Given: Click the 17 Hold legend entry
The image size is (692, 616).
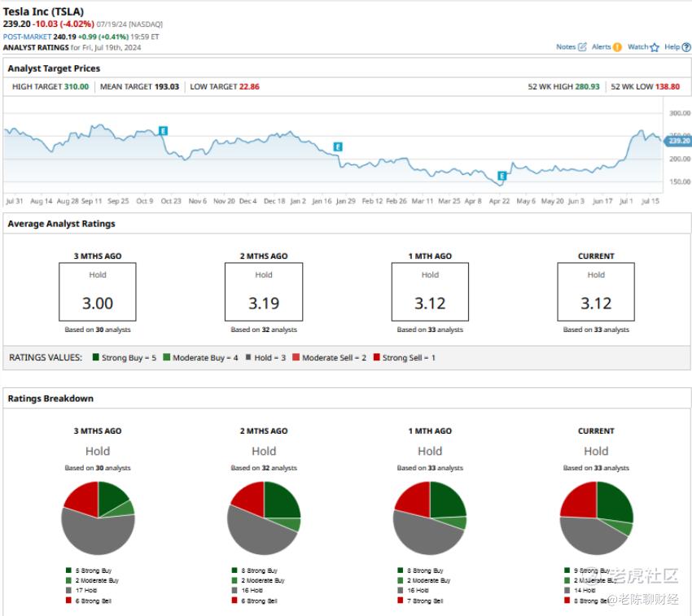Looking at the screenshot, I should point(81,591).
